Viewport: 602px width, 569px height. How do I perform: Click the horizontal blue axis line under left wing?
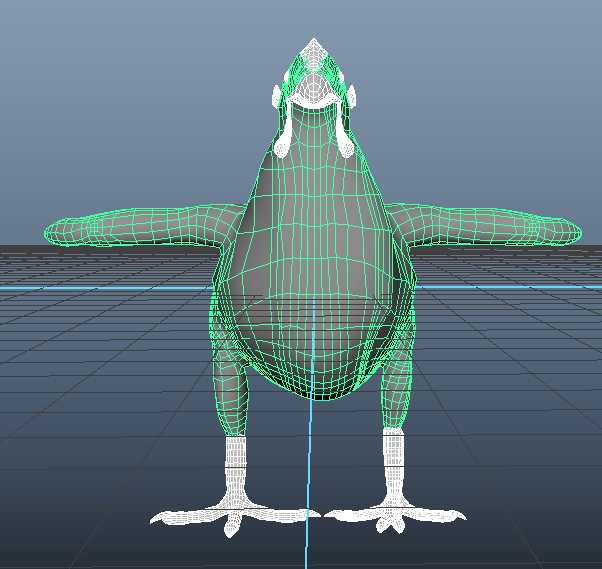tap(100, 287)
